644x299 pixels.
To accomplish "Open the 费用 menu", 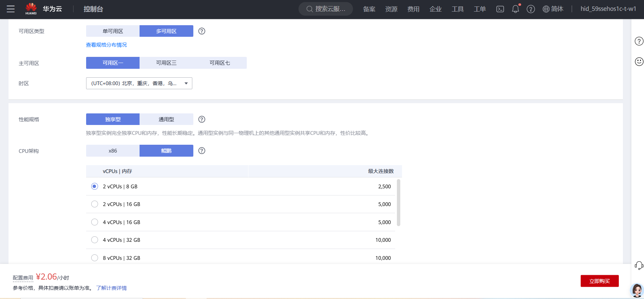I will (x=413, y=9).
